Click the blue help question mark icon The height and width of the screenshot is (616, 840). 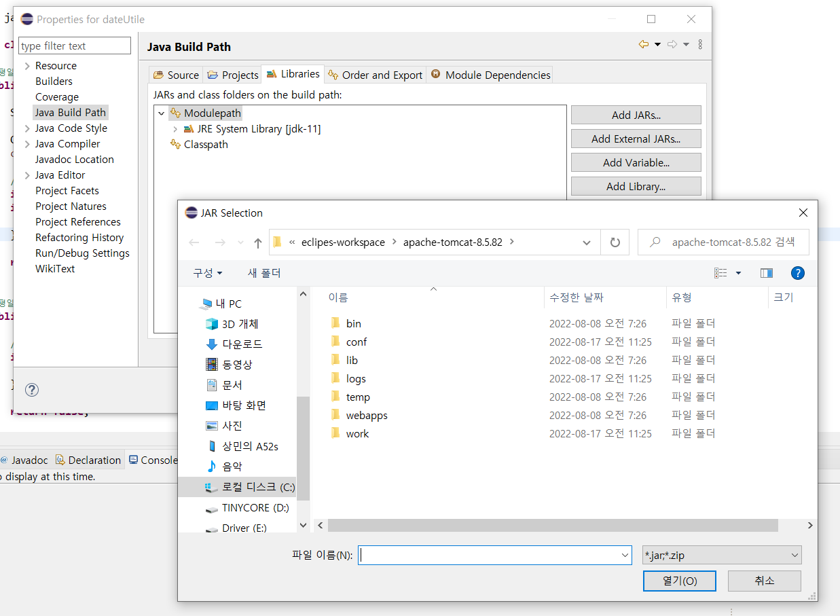pyautogui.click(x=798, y=273)
